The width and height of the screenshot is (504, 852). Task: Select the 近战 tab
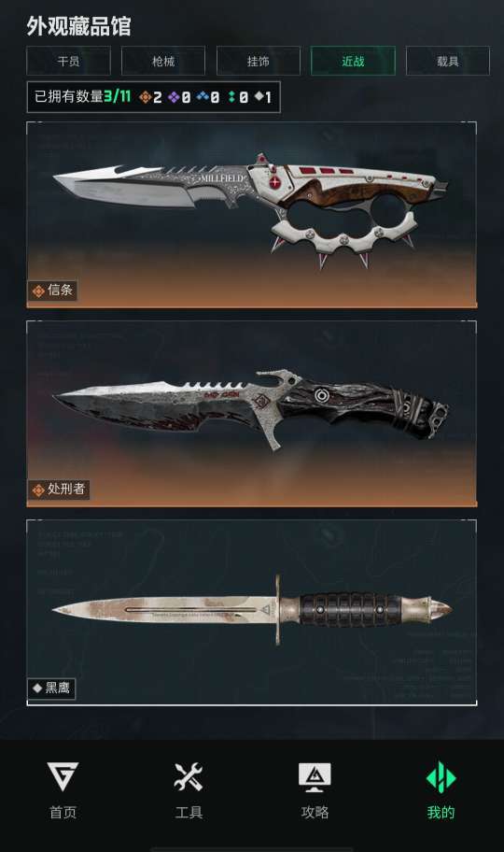[353, 61]
